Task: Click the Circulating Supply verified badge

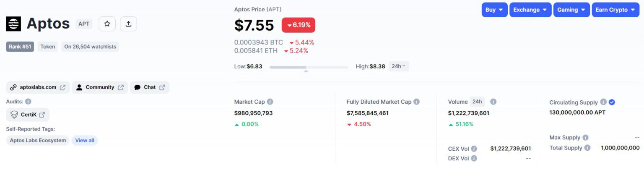Action: point(612,102)
